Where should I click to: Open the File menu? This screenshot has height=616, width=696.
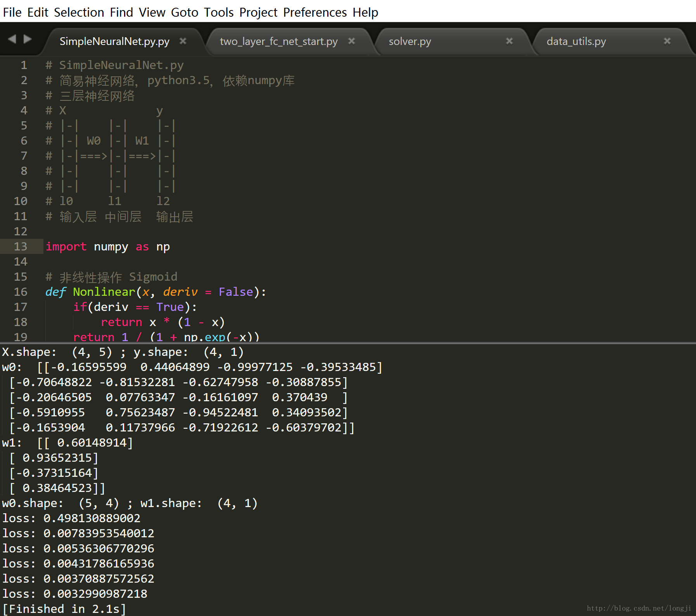(12, 12)
